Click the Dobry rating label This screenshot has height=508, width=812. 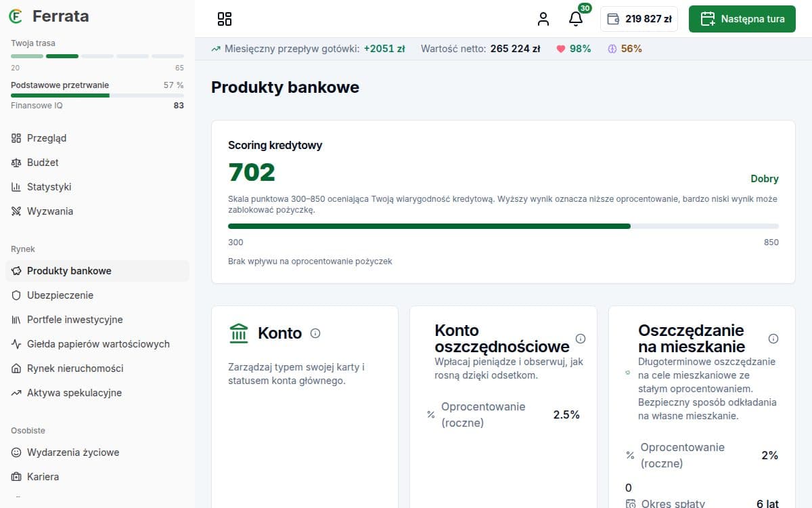pyautogui.click(x=765, y=179)
